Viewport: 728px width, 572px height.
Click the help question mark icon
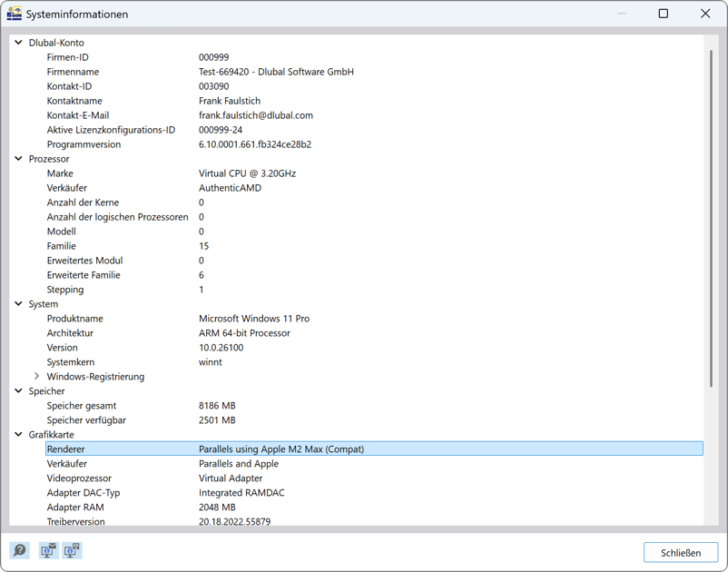18,551
